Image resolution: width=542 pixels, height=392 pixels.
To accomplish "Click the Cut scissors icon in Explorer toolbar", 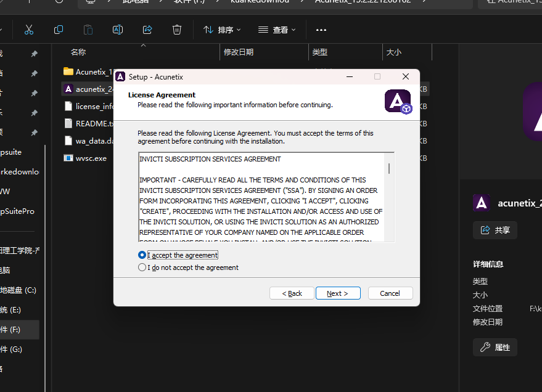I will [29, 30].
